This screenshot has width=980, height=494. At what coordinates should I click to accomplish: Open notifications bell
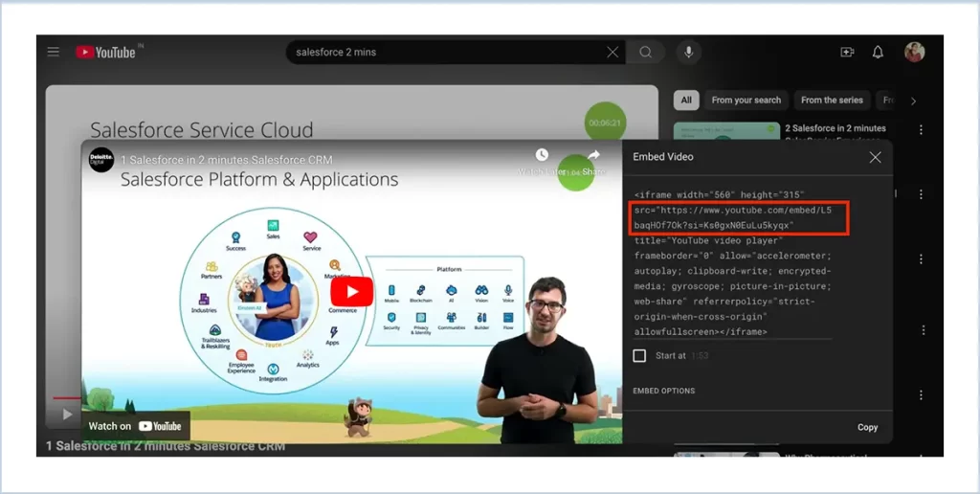click(x=879, y=52)
